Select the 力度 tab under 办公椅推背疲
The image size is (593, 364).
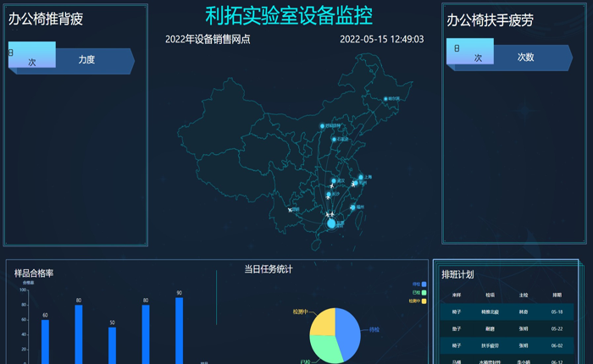[x=87, y=60]
